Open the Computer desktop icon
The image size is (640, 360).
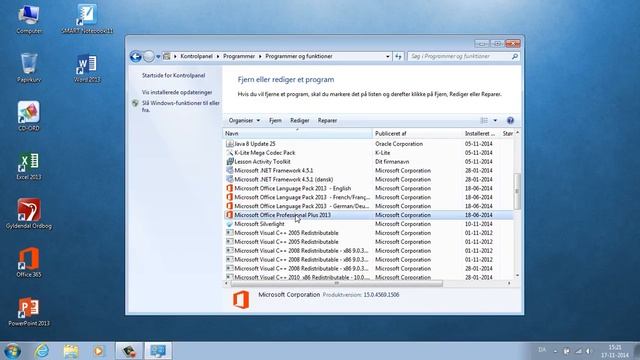click(x=29, y=20)
